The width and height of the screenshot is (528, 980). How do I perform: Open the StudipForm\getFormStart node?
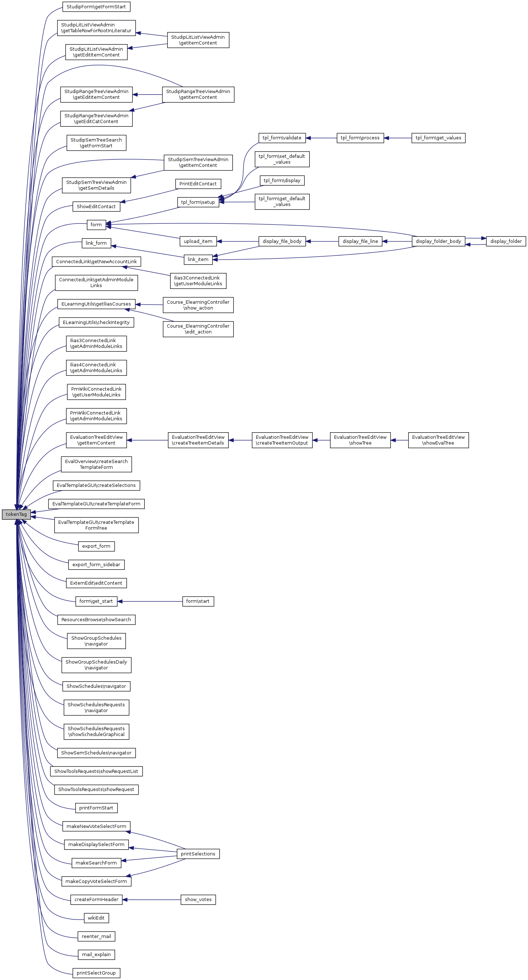point(96,7)
